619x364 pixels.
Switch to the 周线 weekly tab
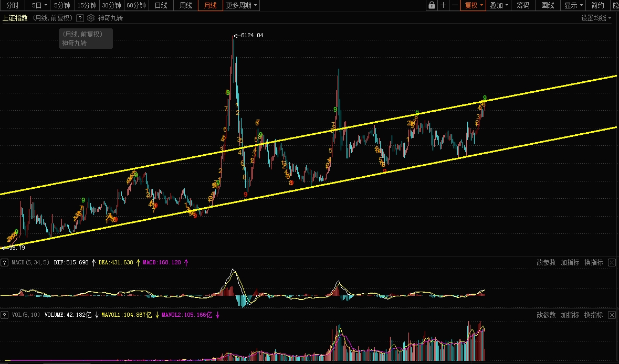click(x=185, y=5)
